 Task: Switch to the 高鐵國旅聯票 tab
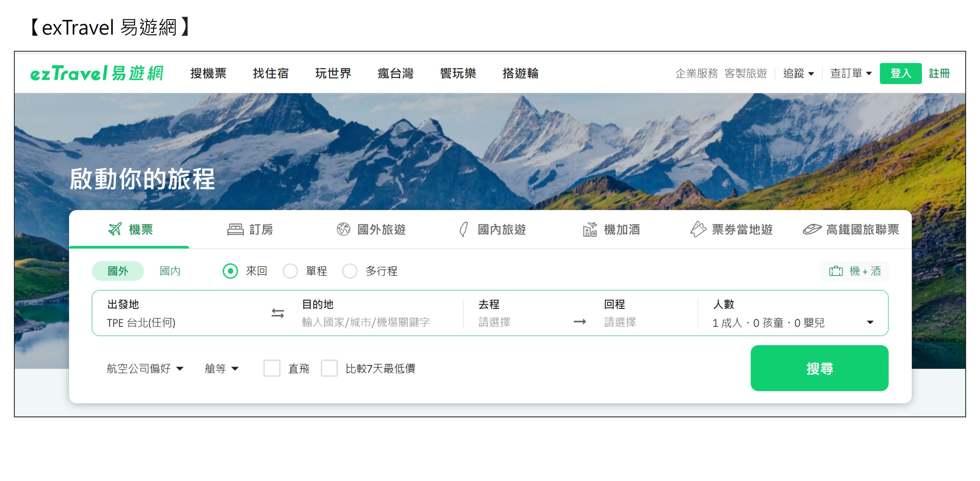coord(851,229)
